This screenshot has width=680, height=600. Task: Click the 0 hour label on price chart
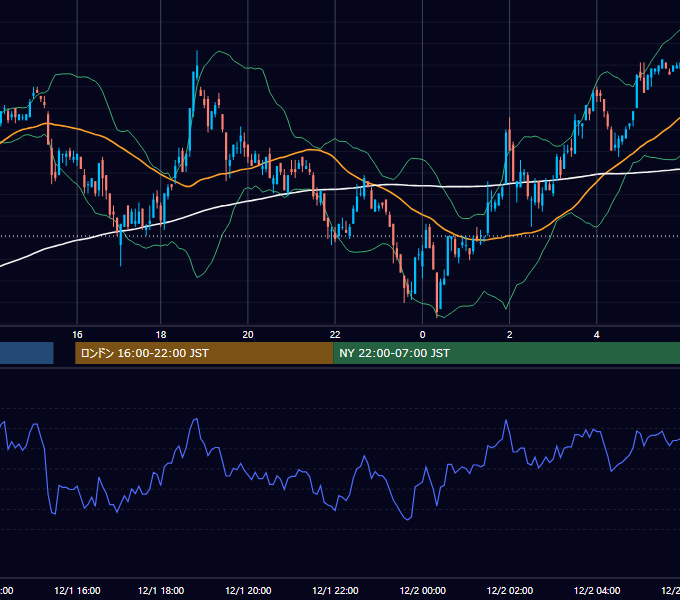(x=422, y=335)
